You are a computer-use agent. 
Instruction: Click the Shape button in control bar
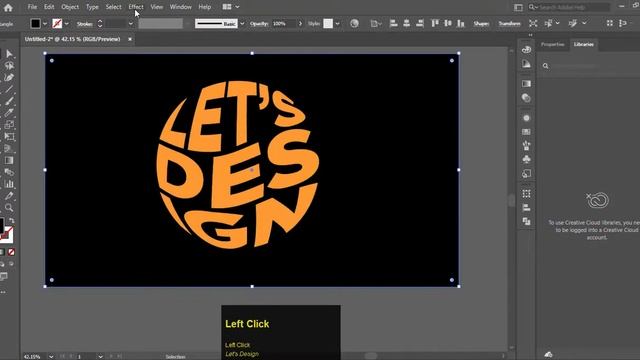coord(481,24)
